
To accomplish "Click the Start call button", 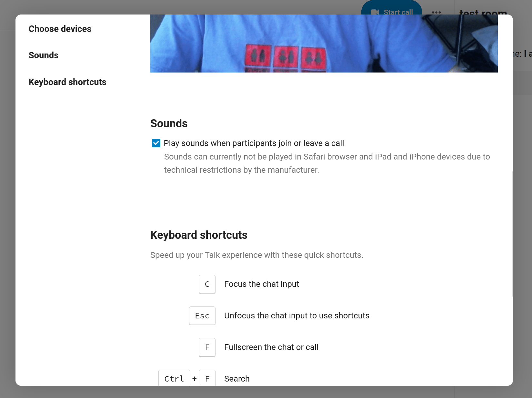I will coord(392,12).
